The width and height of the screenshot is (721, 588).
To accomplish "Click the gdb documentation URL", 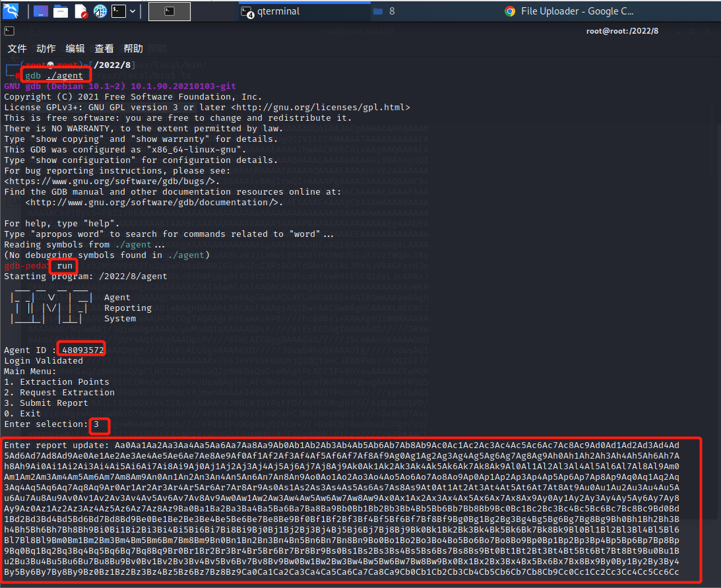I will coord(152,203).
